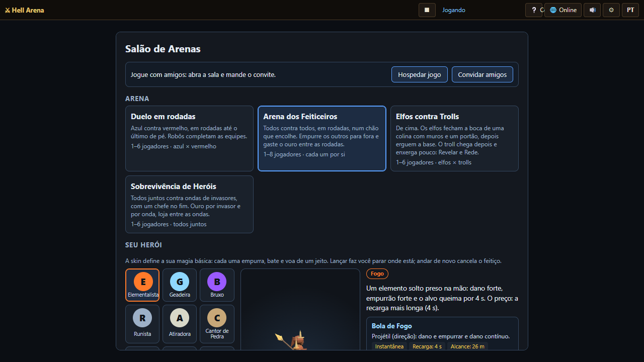Click the SEU HERÓI section label
The width and height of the screenshot is (644, 362).
coord(143,245)
